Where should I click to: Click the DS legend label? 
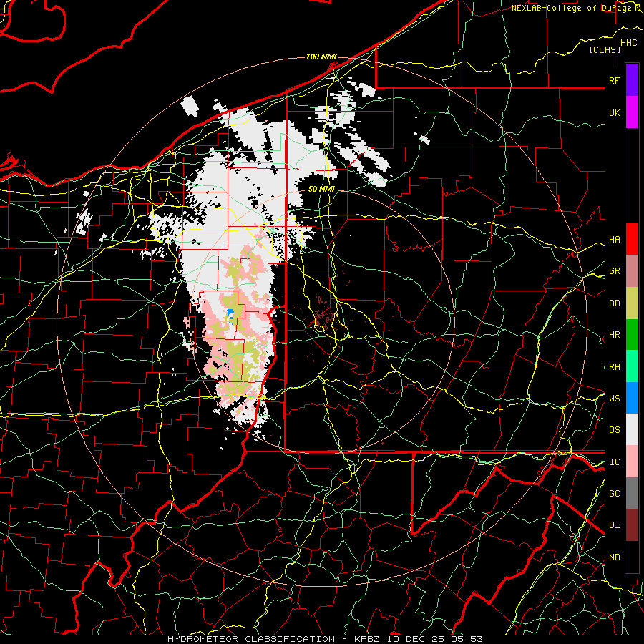coord(615,430)
